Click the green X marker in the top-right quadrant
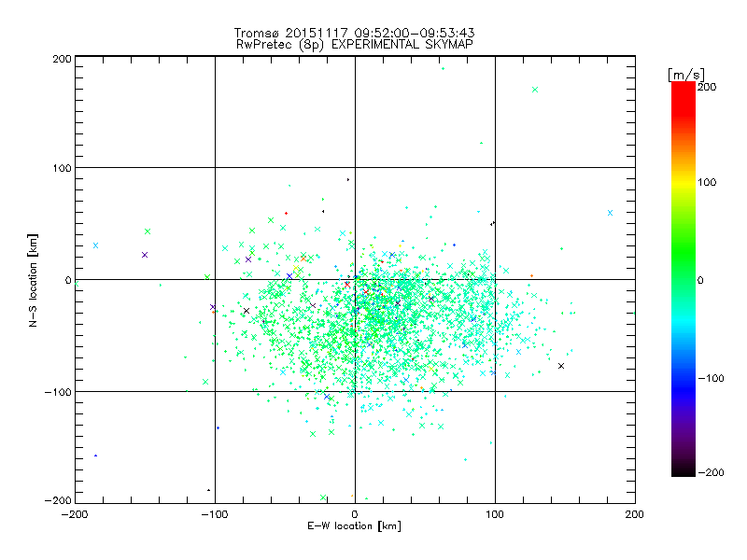 pos(535,90)
